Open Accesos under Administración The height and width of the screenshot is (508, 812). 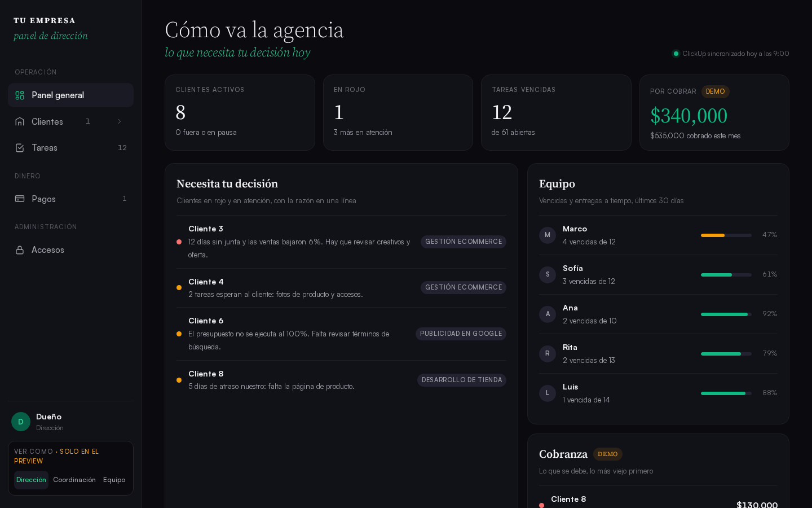70,250
